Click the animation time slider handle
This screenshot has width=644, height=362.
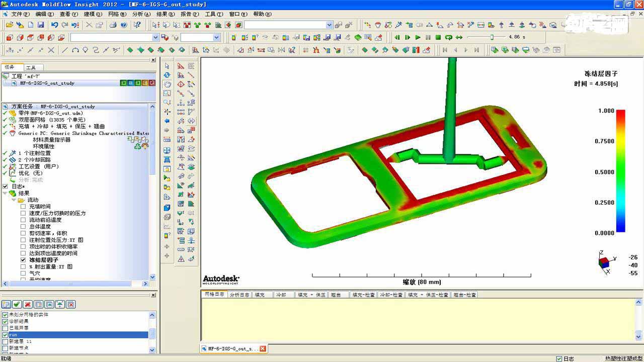point(492,37)
